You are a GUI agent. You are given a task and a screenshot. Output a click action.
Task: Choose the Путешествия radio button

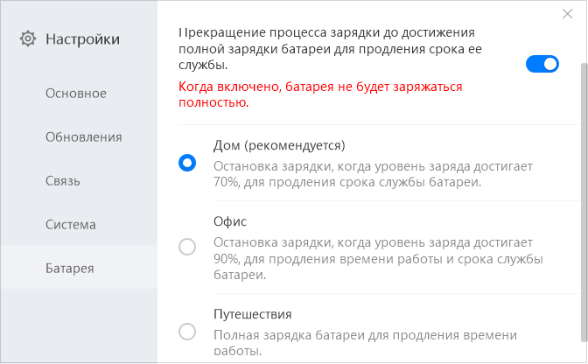pyautogui.click(x=187, y=331)
